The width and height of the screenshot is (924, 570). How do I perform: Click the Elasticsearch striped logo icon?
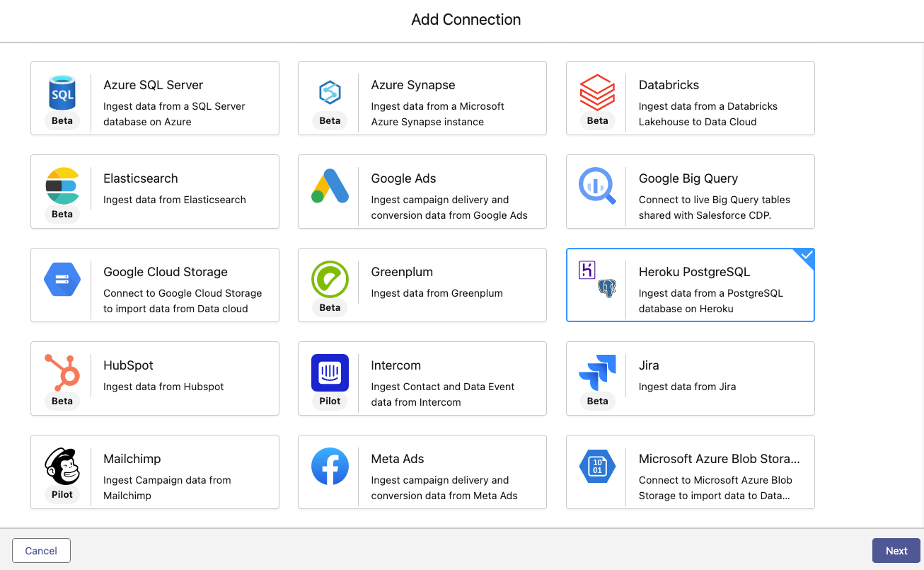point(62,186)
